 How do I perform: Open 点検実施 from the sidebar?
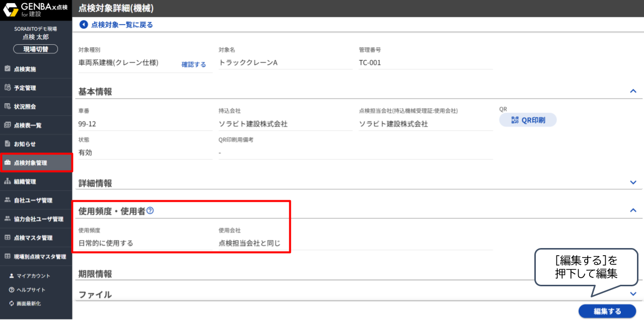tap(25, 69)
